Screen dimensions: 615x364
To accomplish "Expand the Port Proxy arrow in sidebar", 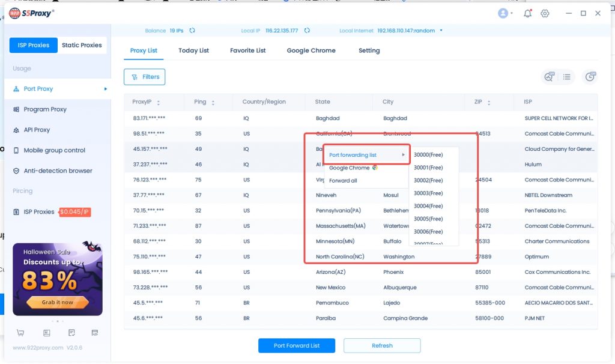I will pyautogui.click(x=106, y=89).
